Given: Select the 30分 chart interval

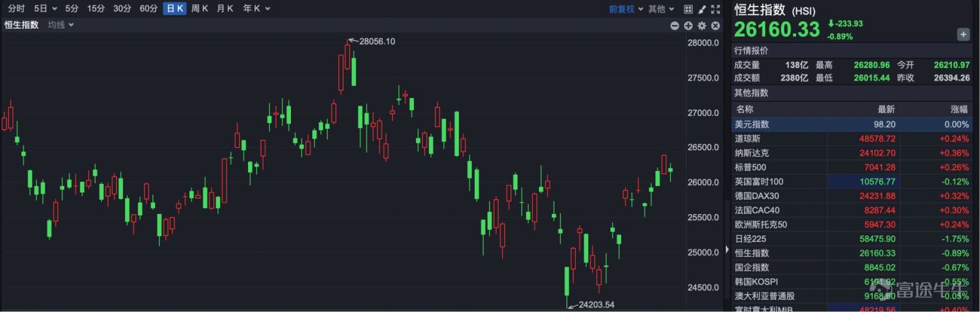Looking at the screenshot, I should click(122, 9).
